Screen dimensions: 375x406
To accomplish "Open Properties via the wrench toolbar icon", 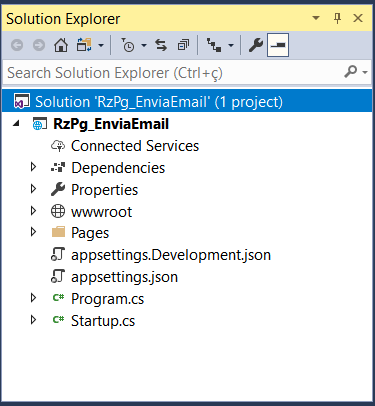I will [x=256, y=45].
